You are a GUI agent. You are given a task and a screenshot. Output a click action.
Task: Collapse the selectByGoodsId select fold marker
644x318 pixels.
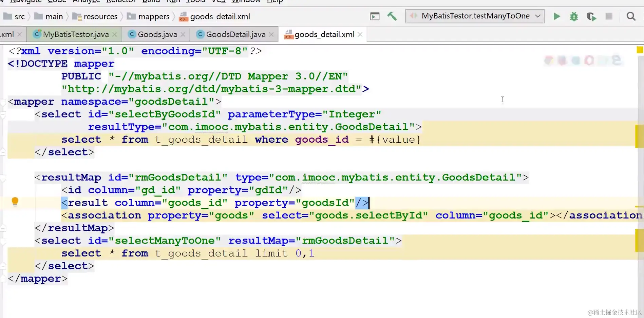pyautogui.click(x=3, y=114)
